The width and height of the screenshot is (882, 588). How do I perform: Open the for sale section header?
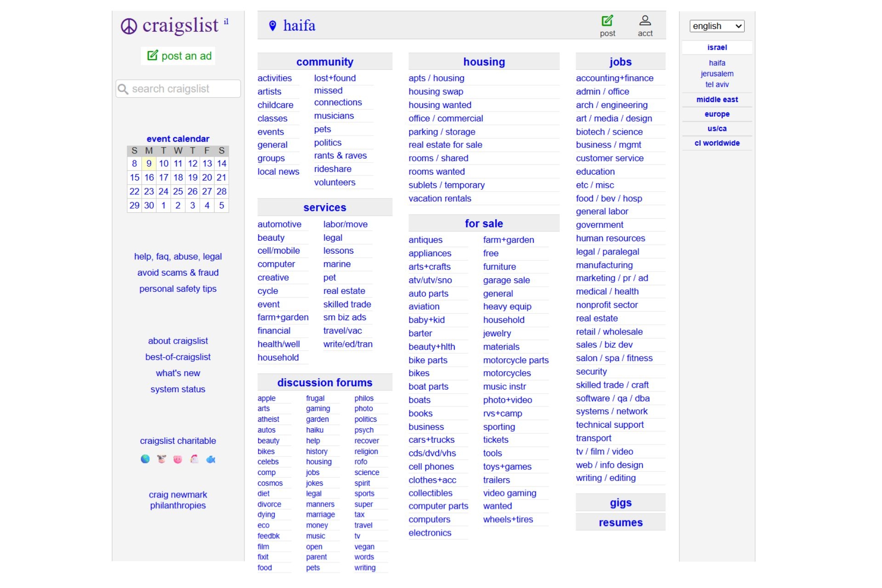(x=484, y=223)
